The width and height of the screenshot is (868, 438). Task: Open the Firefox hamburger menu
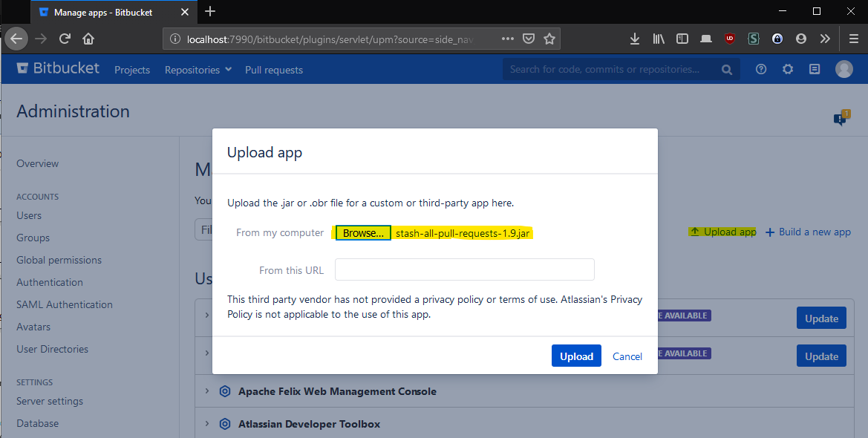coord(854,38)
